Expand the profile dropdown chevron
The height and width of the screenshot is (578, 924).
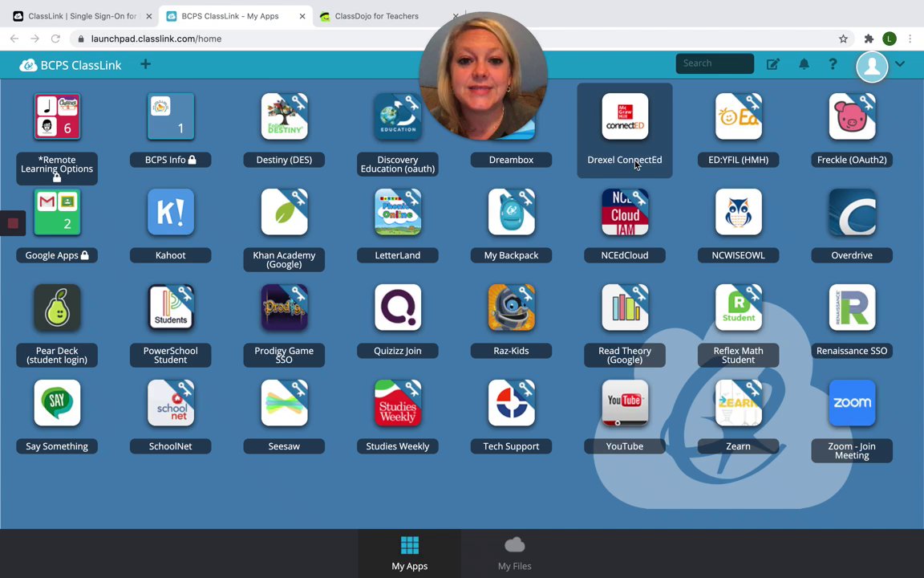[x=900, y=63]
